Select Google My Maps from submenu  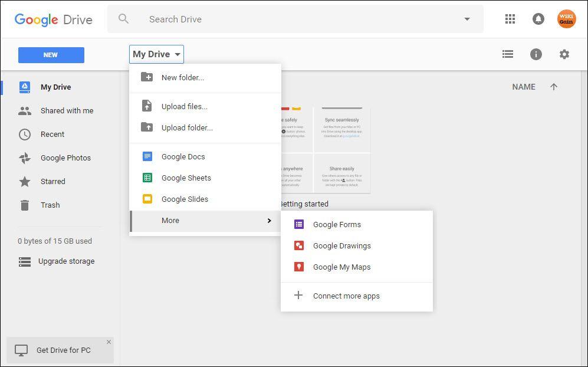click(x=357, y=267)
